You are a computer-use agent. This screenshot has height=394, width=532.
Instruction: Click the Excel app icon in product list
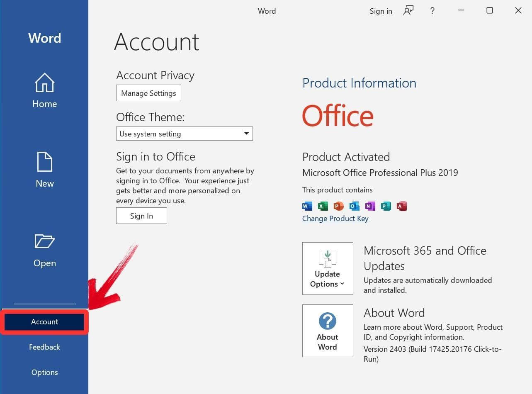click(323, 206)
